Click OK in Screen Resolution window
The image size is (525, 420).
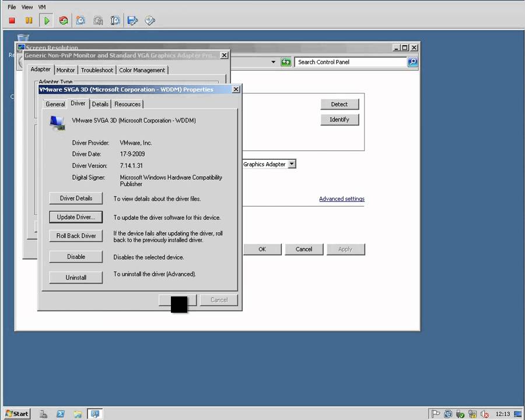(262, 249)
